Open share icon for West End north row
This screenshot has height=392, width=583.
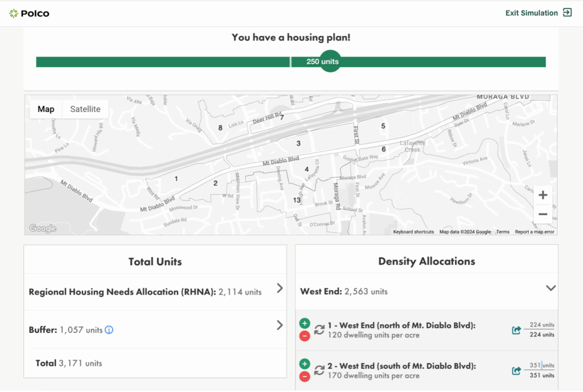click(x=516, y=330)
